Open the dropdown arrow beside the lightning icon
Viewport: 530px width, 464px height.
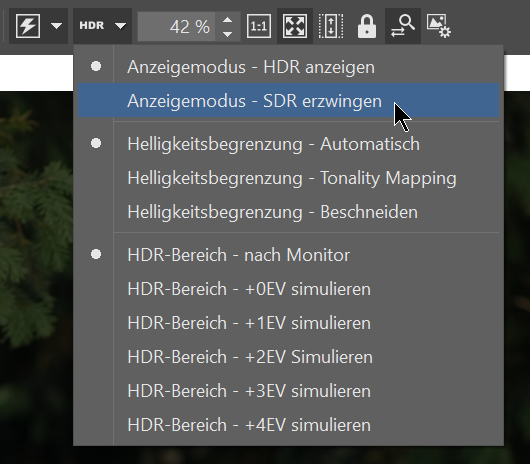tap(56, 26)
